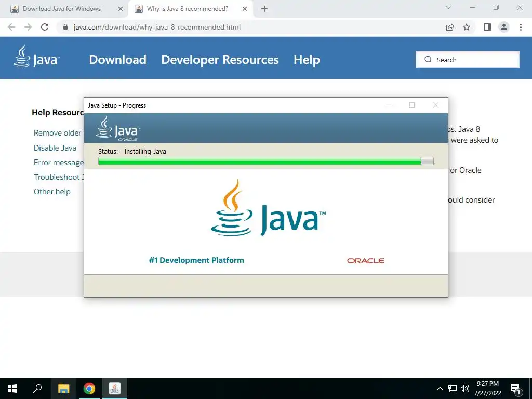Switch to Chrome from the taskbar

pos(89,389)
